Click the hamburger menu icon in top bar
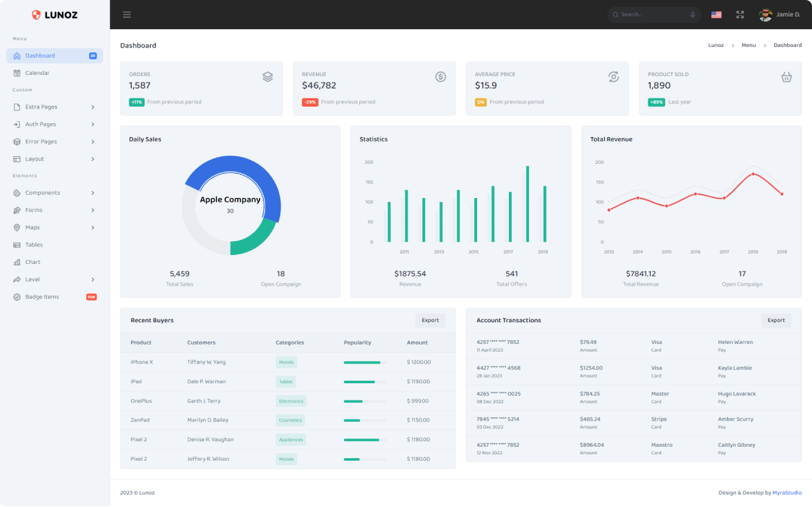The image size is (812, 507). 127,15
